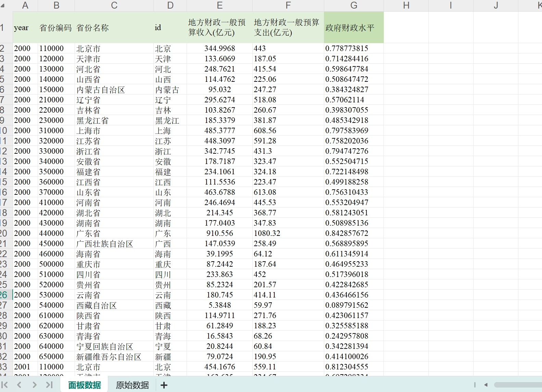This screenshot has height=392, width=542.
Task: Switch to the 原始数据 sheet tab
Action: point(132,385)
